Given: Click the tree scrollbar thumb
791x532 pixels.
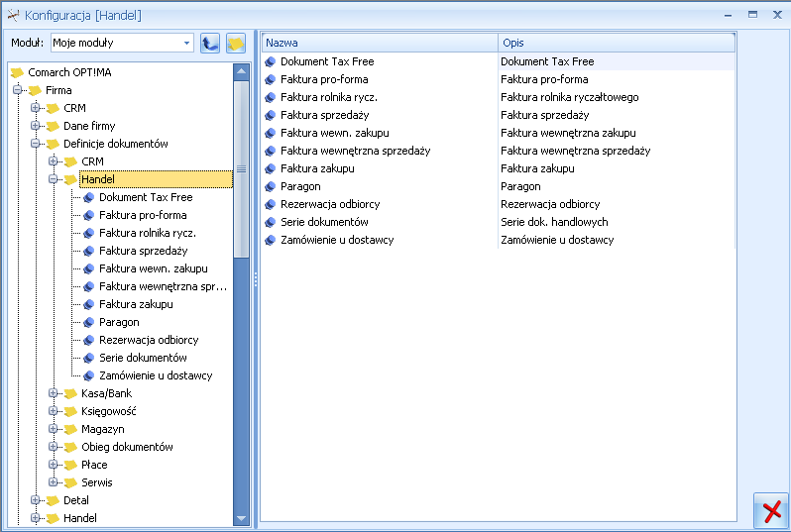Looking at the screenshot, I should (x=241, y=169).
